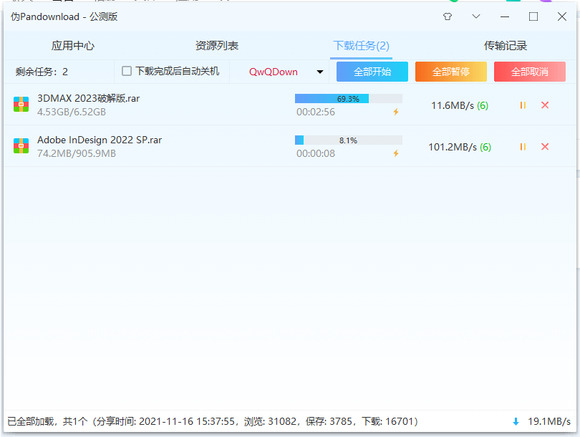This screenshot has width=580, height=437.
Task: Select the 3DMAX 2023破解版.rar file name
Action: [x=88, y=98]
